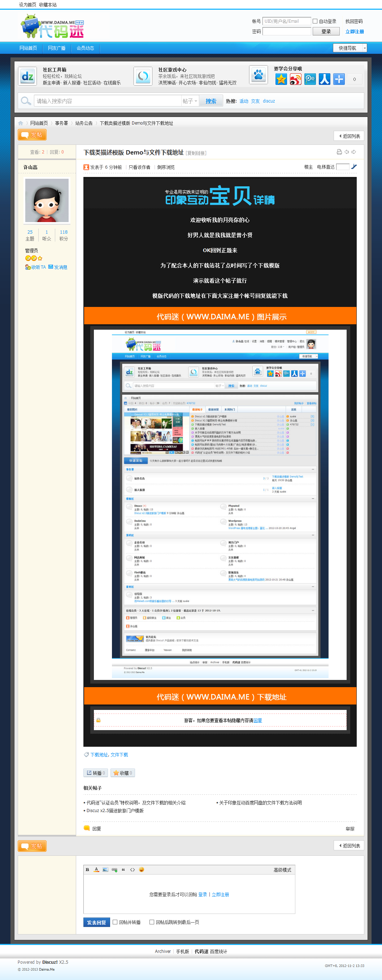This screenshot has width=382, height=980.
Task: Open the 会员动态 nav tab
Action: pyautogui.click(x=85, y=48)
